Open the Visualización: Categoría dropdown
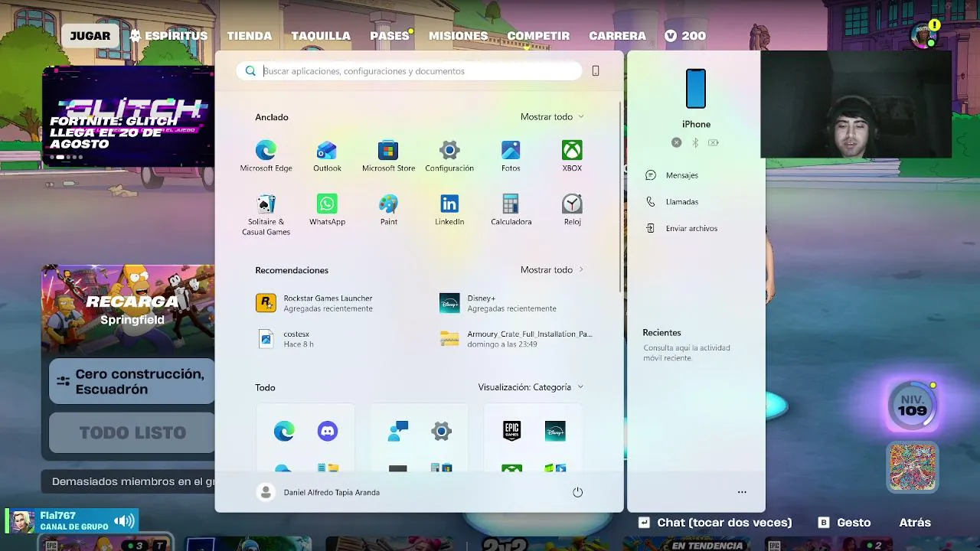Image resolution: width=980 pixels, height=551 pixels. (x=531, y=387)
